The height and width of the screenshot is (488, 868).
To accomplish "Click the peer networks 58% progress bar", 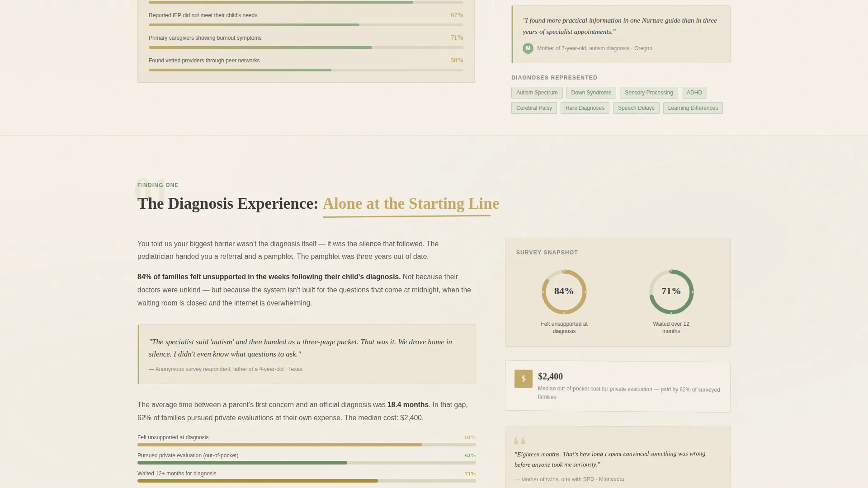I will click(x=306, y=70).
